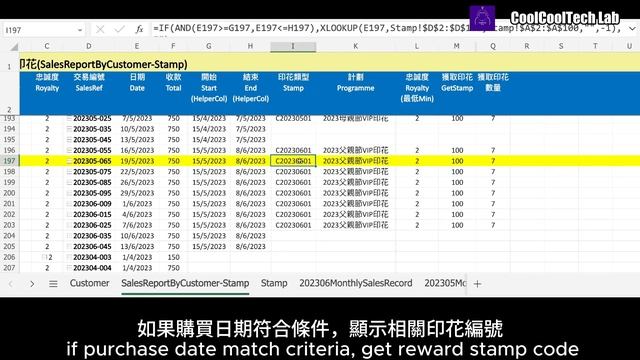The image size is (640, 360).
Task: Go to next sheet arrow
Action: [x=32, y=284]
